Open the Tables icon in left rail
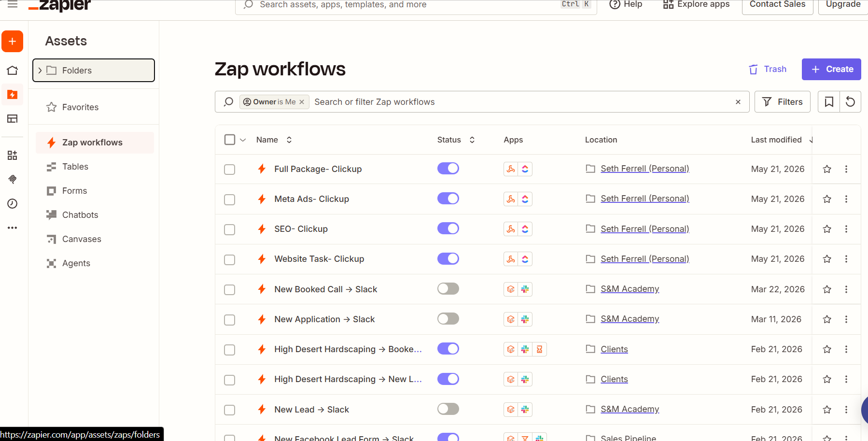This screenshot has height=441, width=868. pyautogui.click(x=13, y=119)
